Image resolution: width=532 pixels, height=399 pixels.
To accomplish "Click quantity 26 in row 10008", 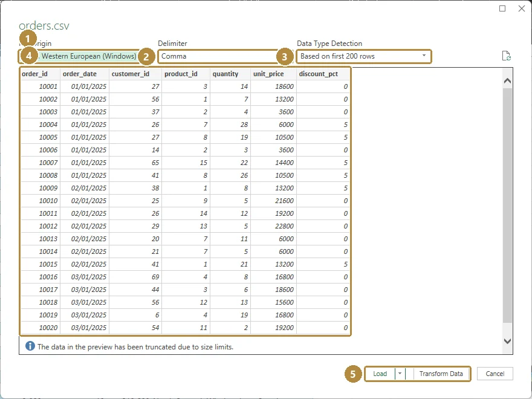I will point(230,175).
